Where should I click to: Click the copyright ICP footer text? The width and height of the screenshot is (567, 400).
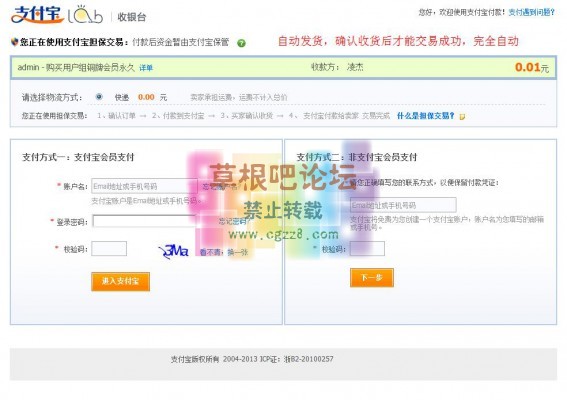pyautogui.click(x=252, y=359)
